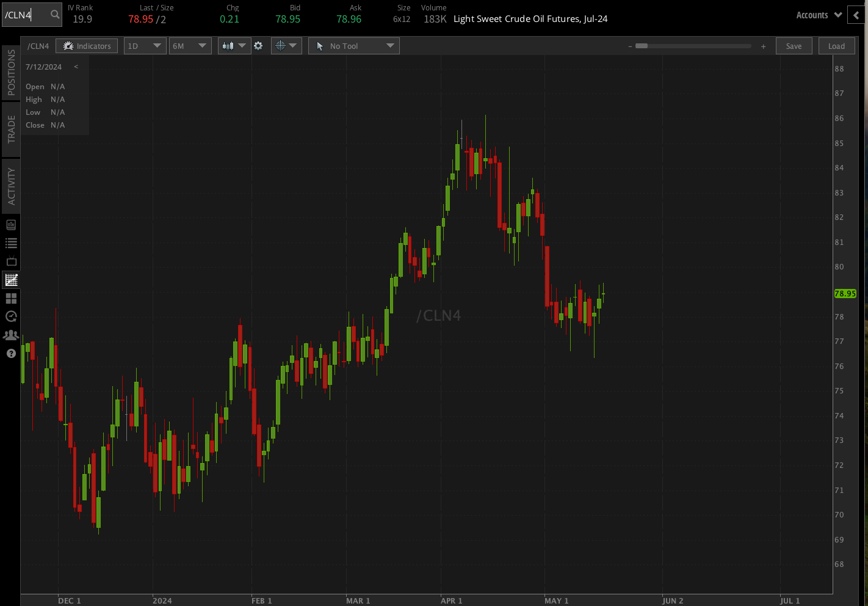Open the people follow icon in sidebar
Screen dimensions: 868x606
click(x=11, y=335)
